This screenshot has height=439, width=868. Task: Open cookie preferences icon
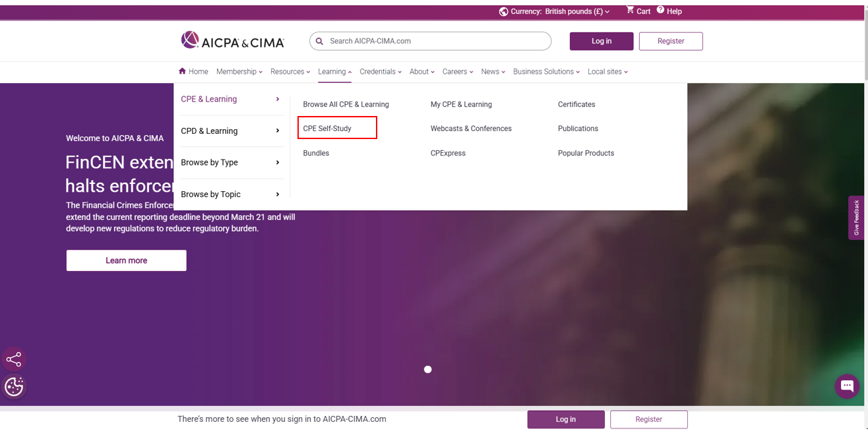point(14,386)
